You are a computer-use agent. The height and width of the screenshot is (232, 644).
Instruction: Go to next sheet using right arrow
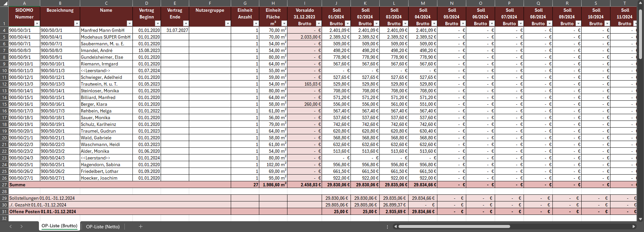click(21, 227)
